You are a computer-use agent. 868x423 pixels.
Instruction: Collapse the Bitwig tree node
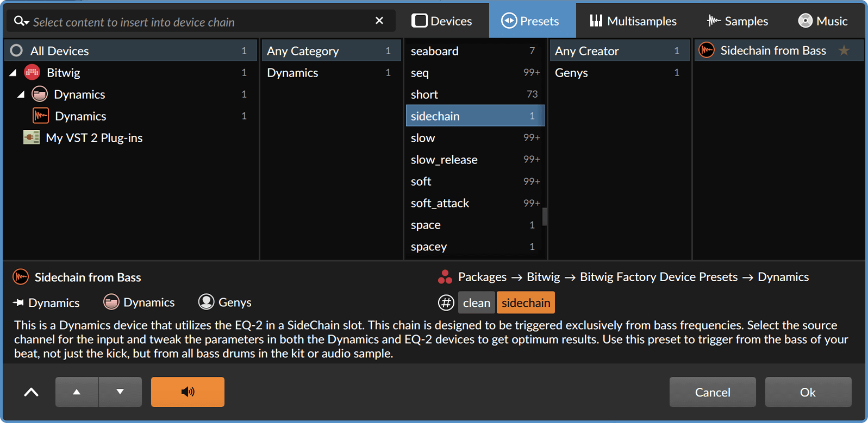pos(13,72)
